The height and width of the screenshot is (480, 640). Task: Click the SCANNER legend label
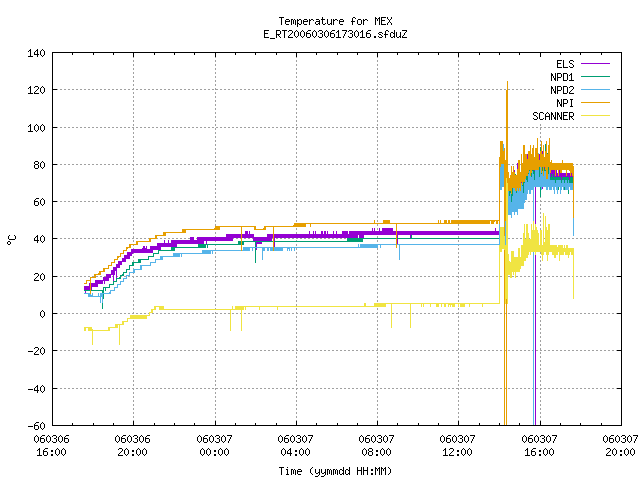click(553, 116)
